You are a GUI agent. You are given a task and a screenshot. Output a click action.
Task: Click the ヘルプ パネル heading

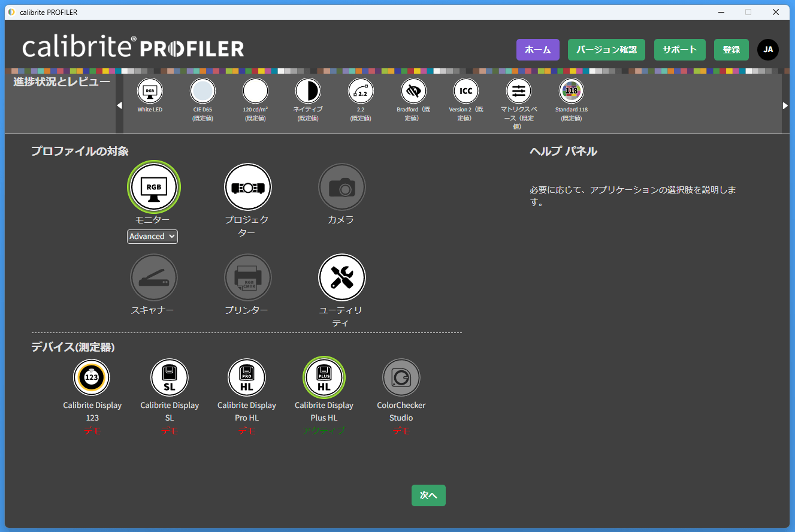pos(563,151)
